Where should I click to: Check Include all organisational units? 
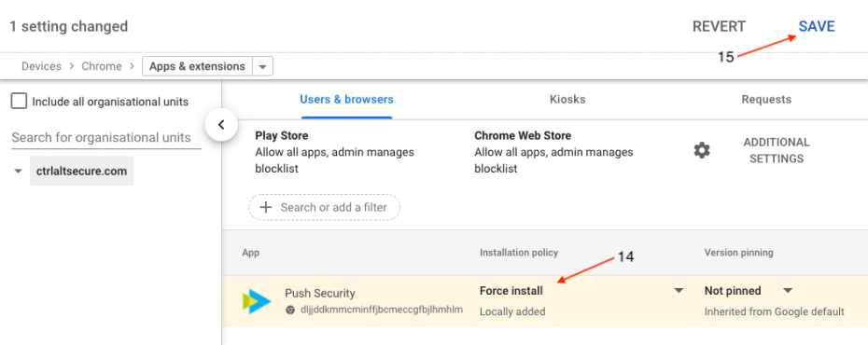coord(19,102)
